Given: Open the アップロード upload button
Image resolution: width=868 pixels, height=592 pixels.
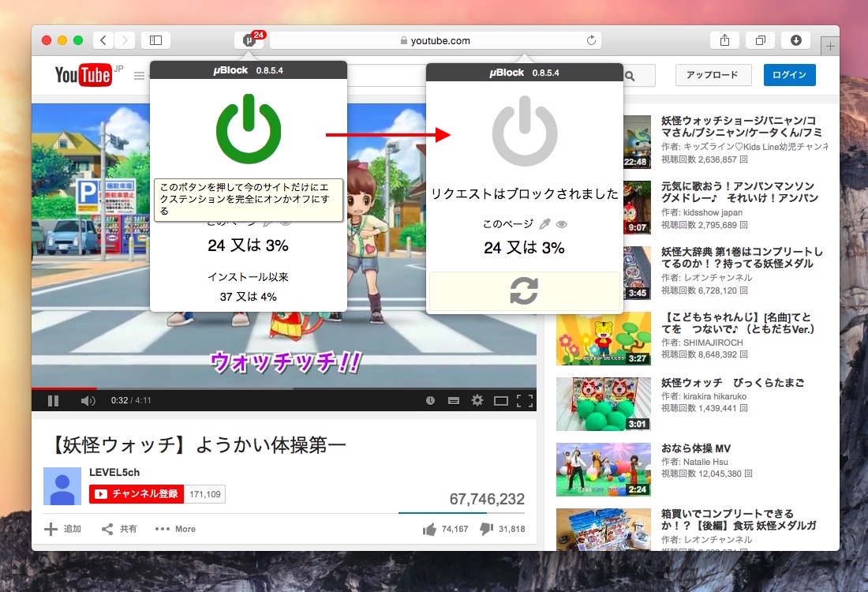Looking at the screenshot, I should [713, 75].
